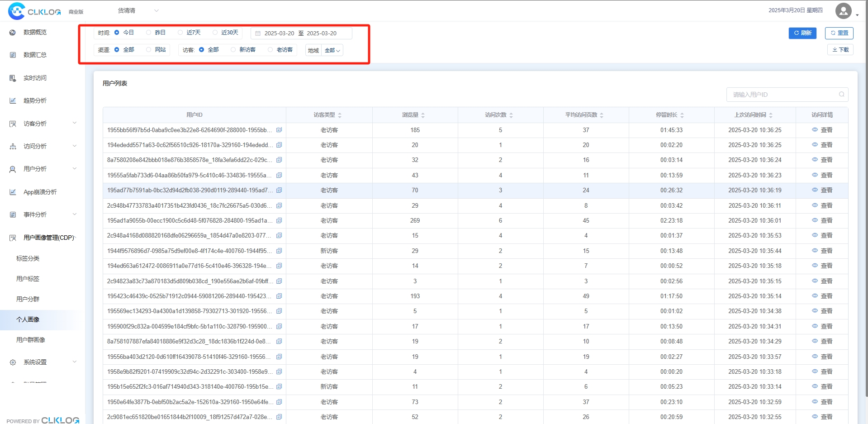Open 数据概览 from the sidebar
The image size is (868, 424).
click(35, 32)
